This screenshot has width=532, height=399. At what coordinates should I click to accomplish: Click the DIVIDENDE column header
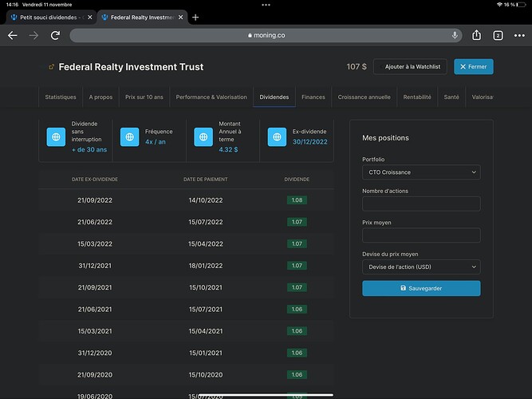click(297, 180)
